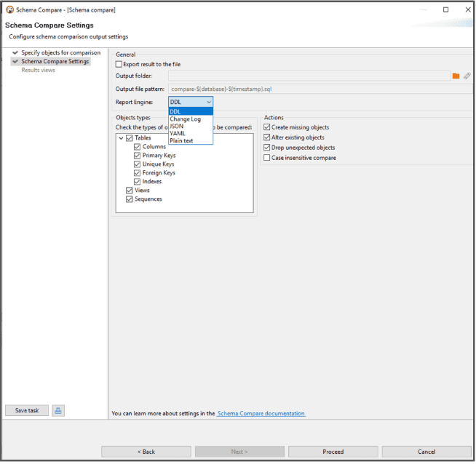Viewport: 476px width, 464px height.
Task: Enable Case insensitive compare
Action: point(267,158)
